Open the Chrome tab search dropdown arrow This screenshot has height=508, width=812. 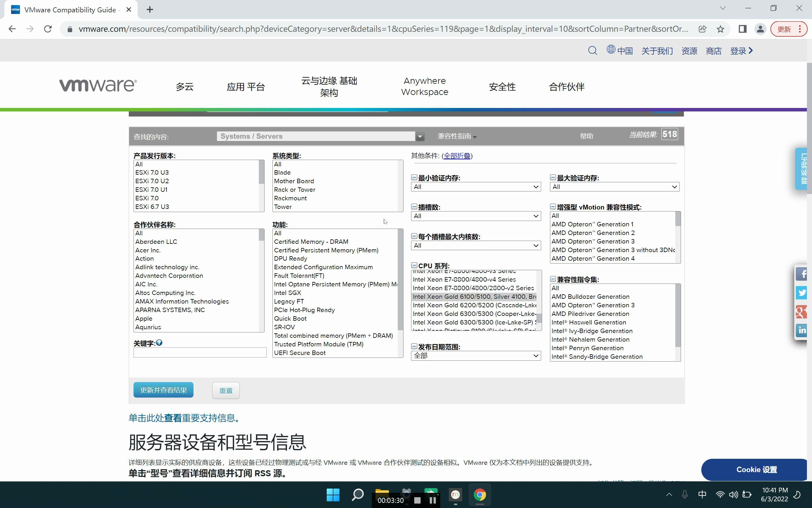(723, 8)
